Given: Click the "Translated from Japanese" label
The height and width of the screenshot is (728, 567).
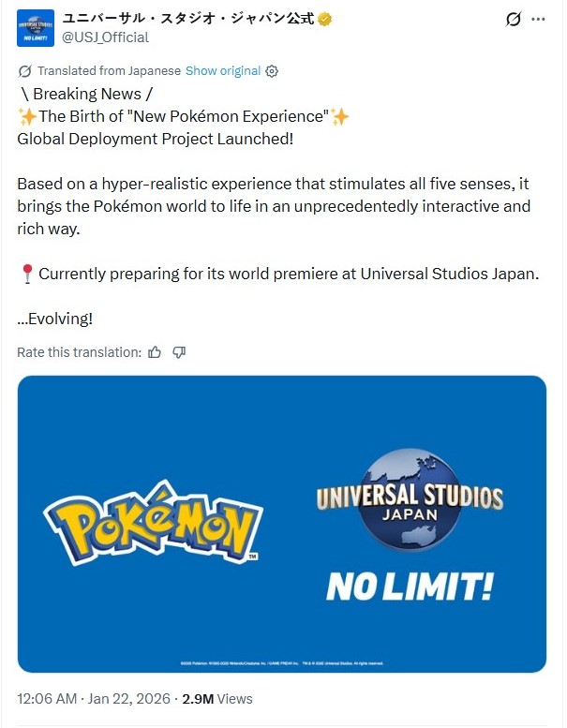Looking at the screenshot, I should pos(109,71).
